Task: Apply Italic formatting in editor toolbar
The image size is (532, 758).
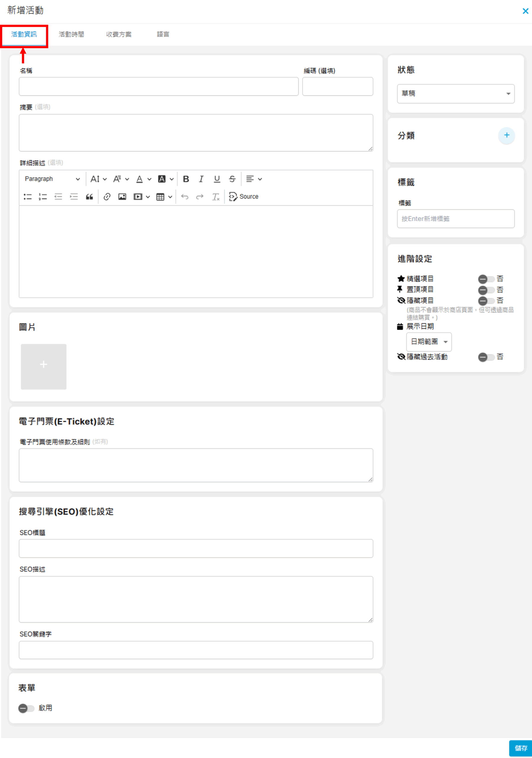Action: click(x=201, y=179)
